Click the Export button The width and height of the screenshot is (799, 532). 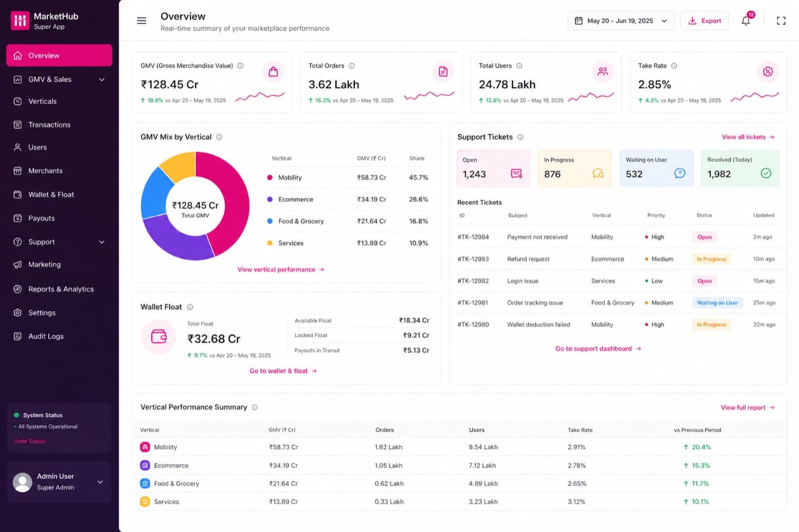click(x=705, y=21)
